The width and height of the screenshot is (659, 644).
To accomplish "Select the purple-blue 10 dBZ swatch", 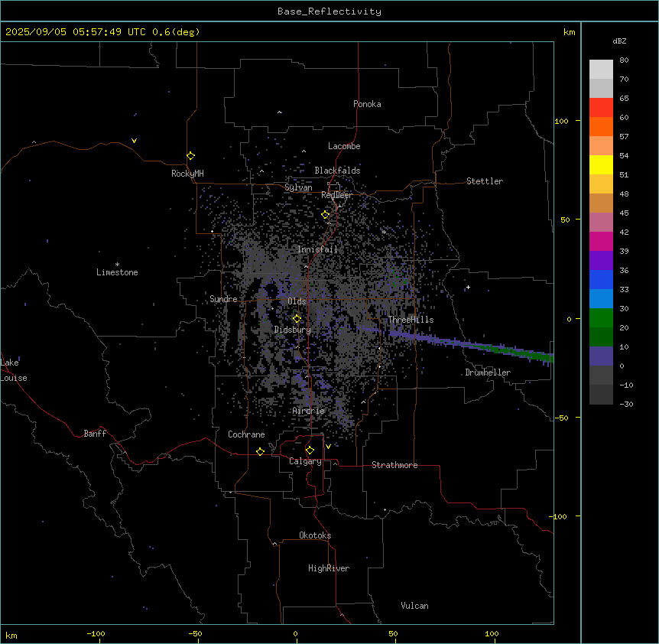I will [x=601, y=356].
